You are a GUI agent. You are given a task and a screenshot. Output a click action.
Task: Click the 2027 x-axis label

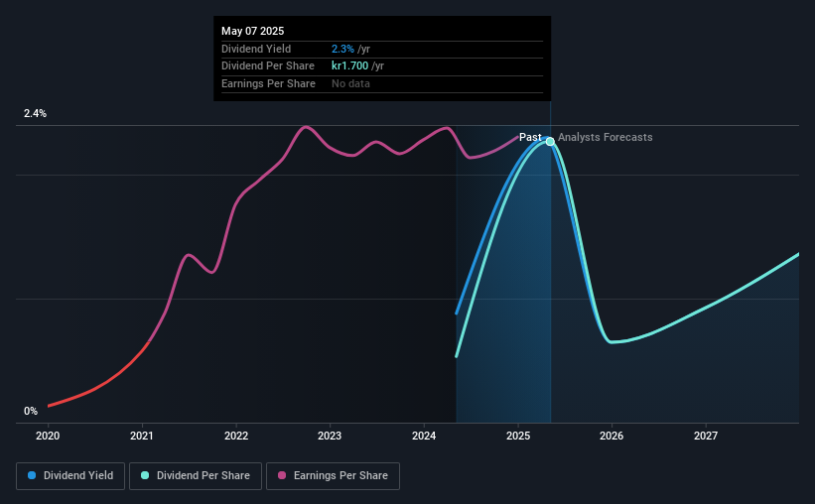click(x=706, y=436)
